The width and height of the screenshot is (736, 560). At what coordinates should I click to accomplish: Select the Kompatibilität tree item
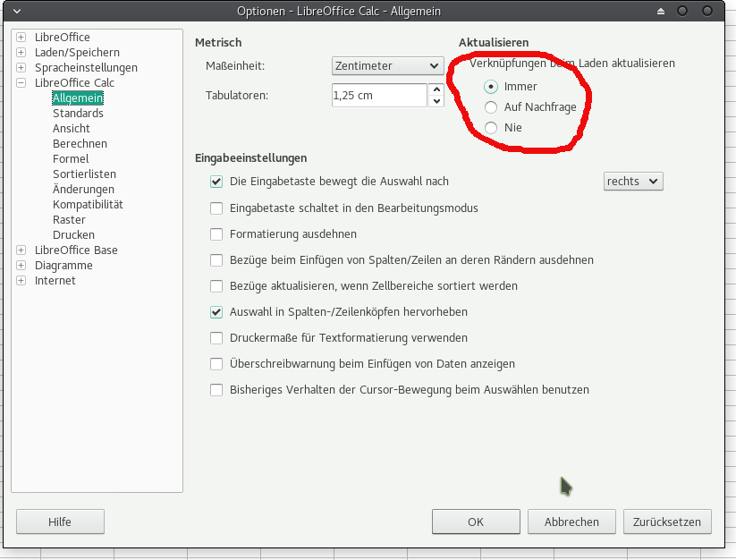click(x=88, y=205)
